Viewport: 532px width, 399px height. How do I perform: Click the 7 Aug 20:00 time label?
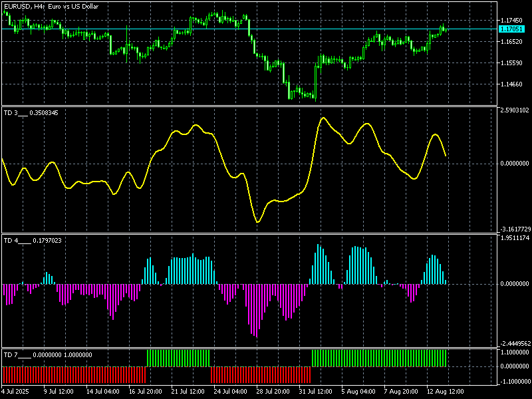(401, 392)
